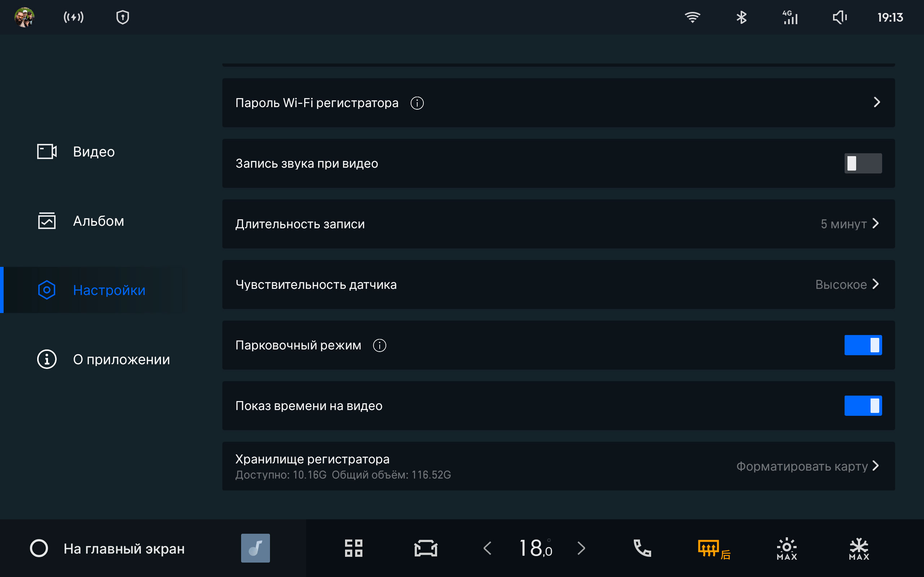Open the Wi-Fi password row chevron
This screenshot has width=924, height=577.
point(877,102)
